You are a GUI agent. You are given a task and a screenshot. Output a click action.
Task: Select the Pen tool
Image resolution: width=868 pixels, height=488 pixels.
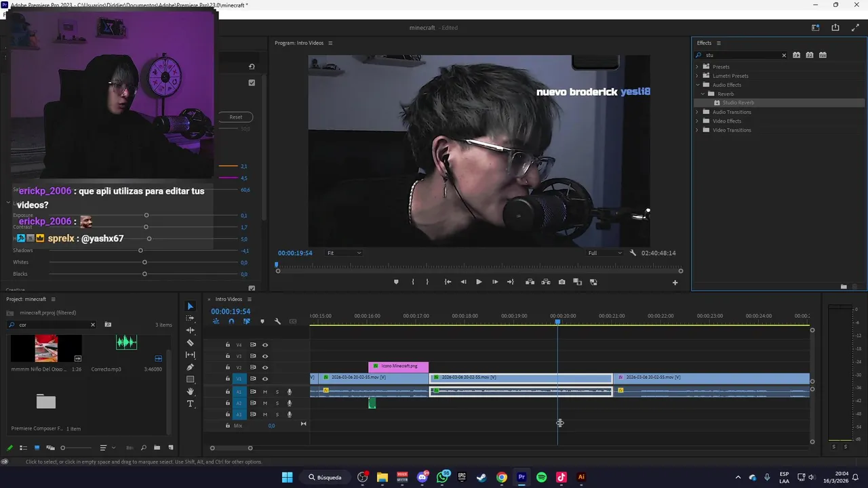point(190,367)
